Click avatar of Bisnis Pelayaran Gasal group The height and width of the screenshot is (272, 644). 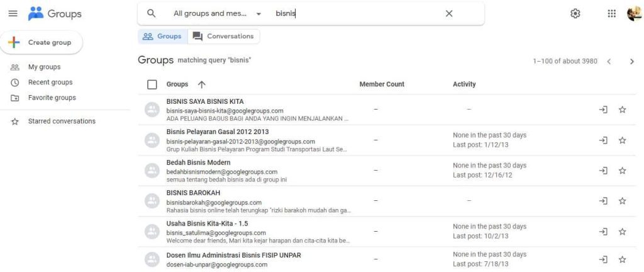[x=152, y=140]
